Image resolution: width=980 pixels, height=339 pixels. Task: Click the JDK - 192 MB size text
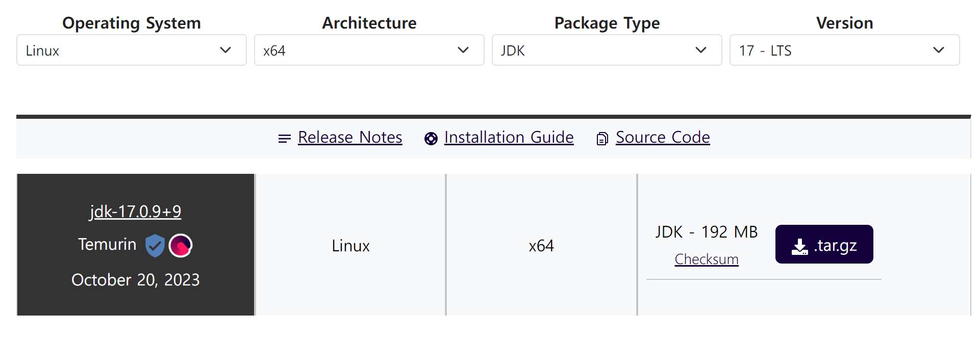pos(707,232)
